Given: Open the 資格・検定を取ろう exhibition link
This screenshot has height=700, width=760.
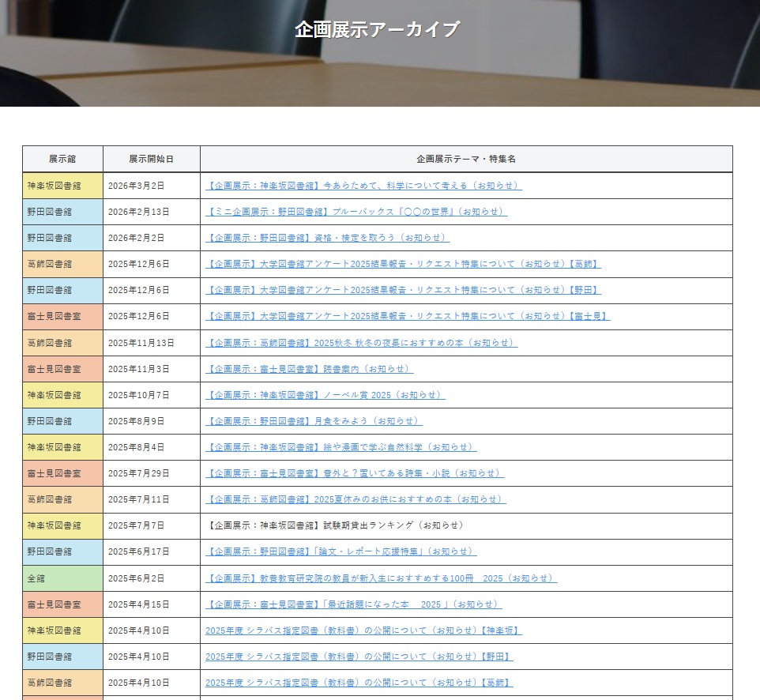Looking at the screenshot, I should (327, 238).
